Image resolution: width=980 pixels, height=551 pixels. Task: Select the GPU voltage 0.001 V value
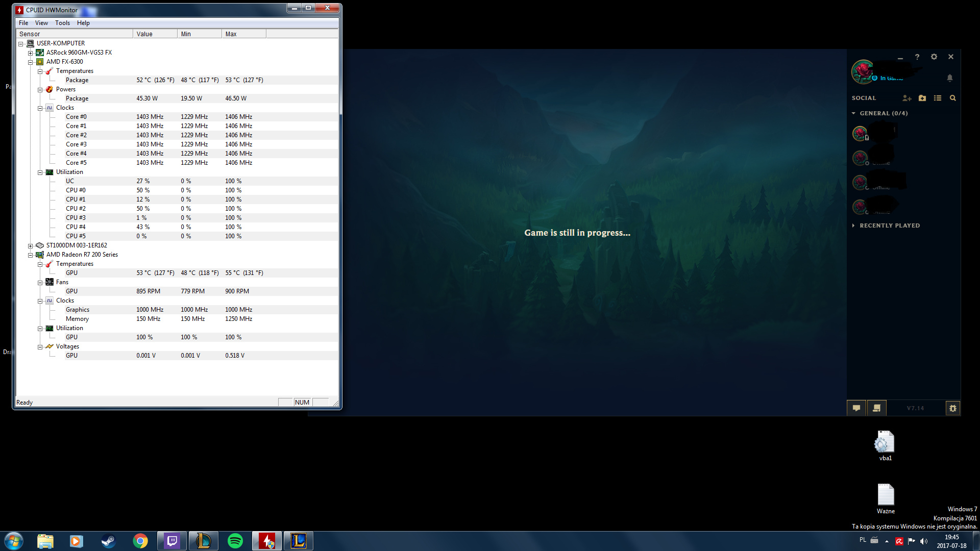(x=146, y=356)
